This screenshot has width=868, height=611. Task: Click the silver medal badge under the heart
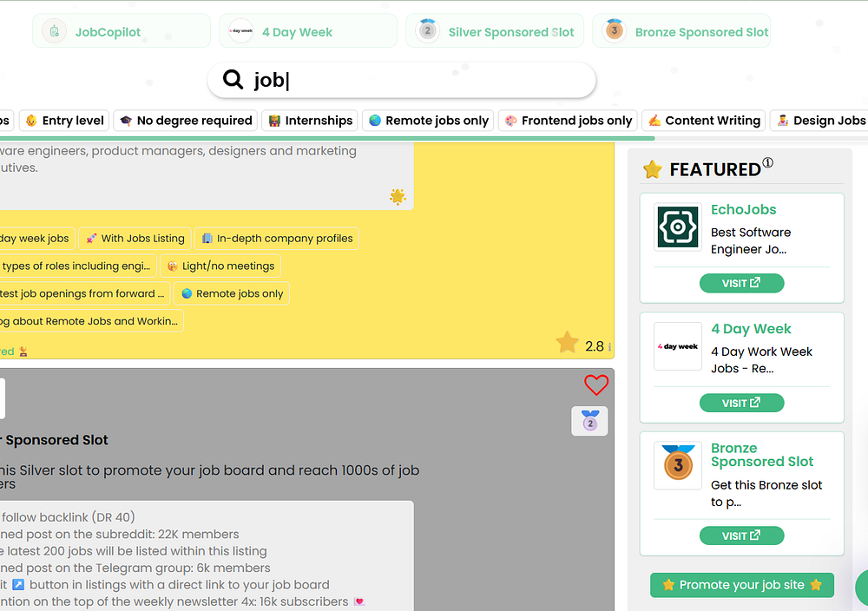coord(589,421)
